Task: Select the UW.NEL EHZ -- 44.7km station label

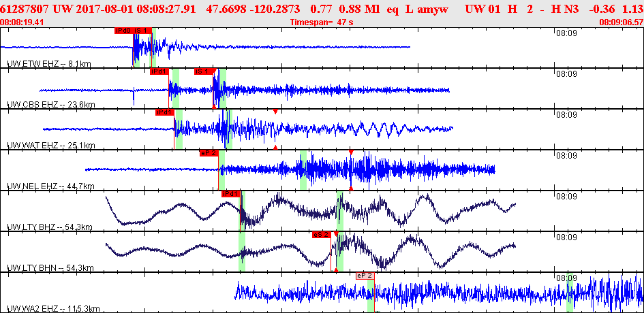Action: 51,186
